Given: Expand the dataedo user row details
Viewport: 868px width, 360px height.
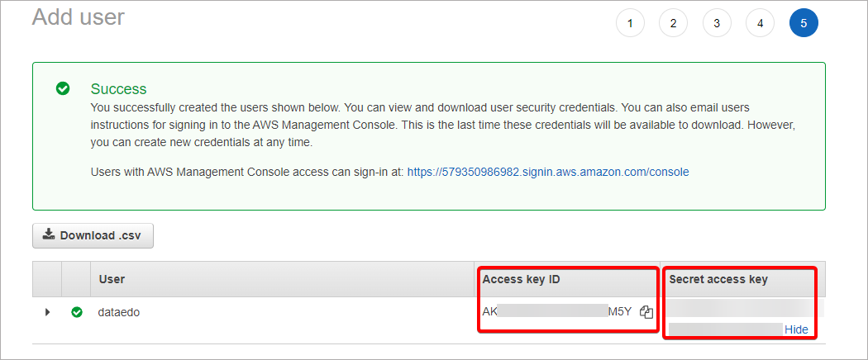Looking at the screenshot, I should coord(47,312).
